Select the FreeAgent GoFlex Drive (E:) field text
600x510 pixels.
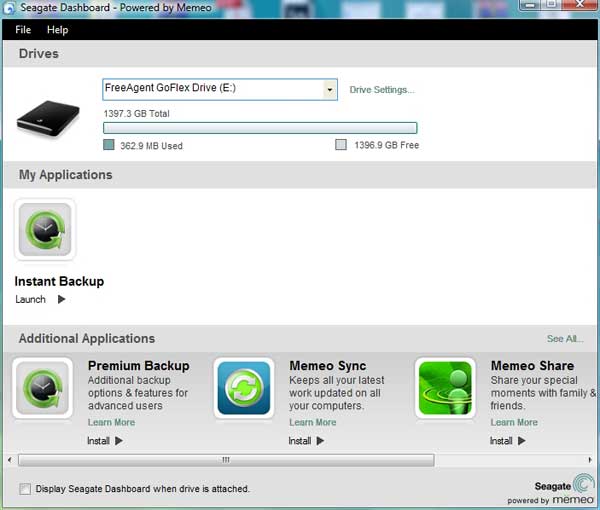[x=170, y=88]
